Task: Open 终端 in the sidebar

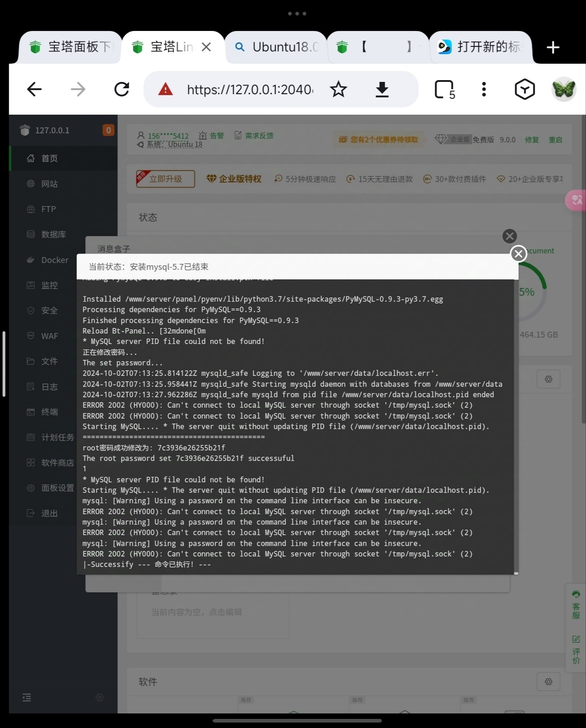Action: [49, 412]
